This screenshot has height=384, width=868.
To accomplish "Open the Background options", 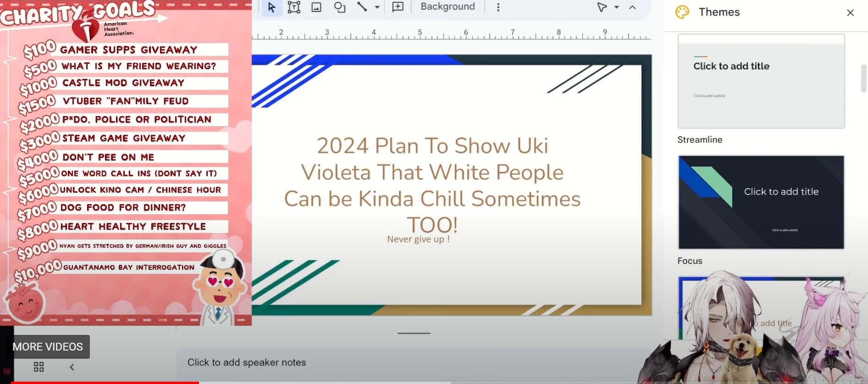I will 448,6.
